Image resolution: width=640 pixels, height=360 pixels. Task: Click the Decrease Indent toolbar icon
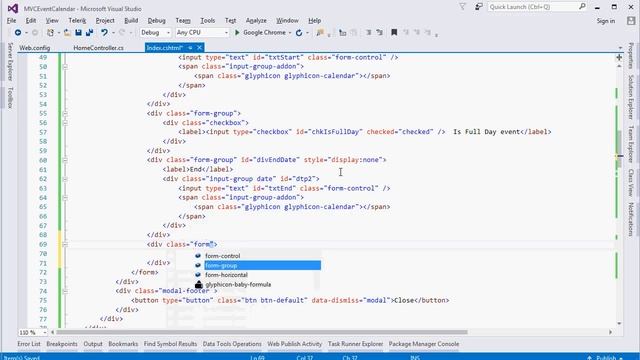368,33
